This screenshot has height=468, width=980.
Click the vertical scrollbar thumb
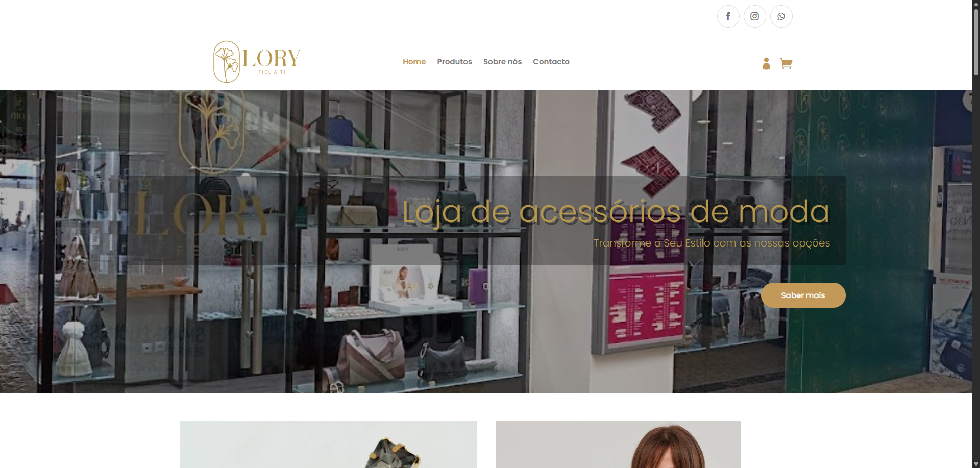pyautogui.click(x=976, y=42)
